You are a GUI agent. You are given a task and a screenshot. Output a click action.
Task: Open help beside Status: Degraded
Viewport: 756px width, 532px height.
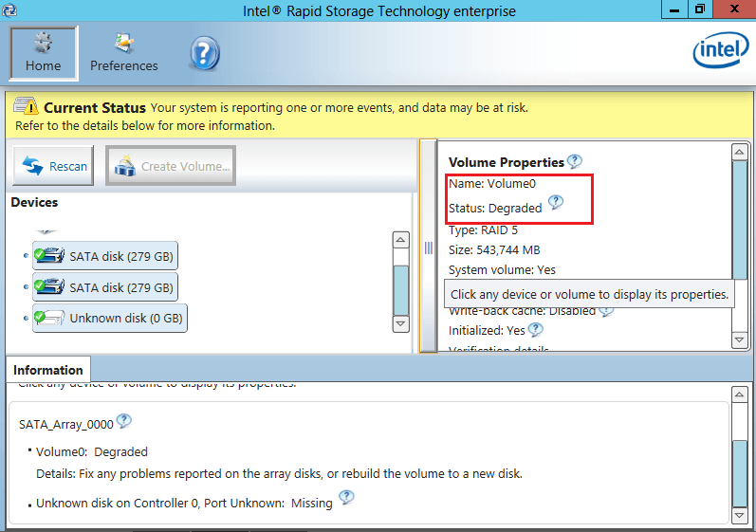(556, 202)
